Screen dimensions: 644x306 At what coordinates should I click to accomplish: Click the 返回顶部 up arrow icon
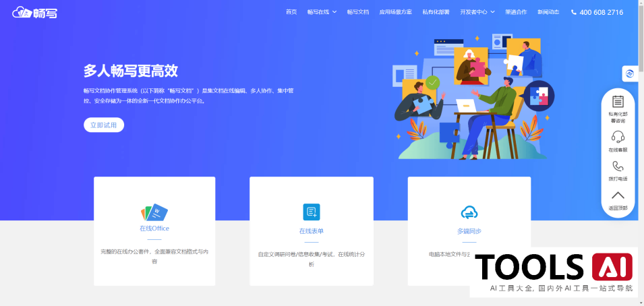pyautogui.click(x=617, y=196)
